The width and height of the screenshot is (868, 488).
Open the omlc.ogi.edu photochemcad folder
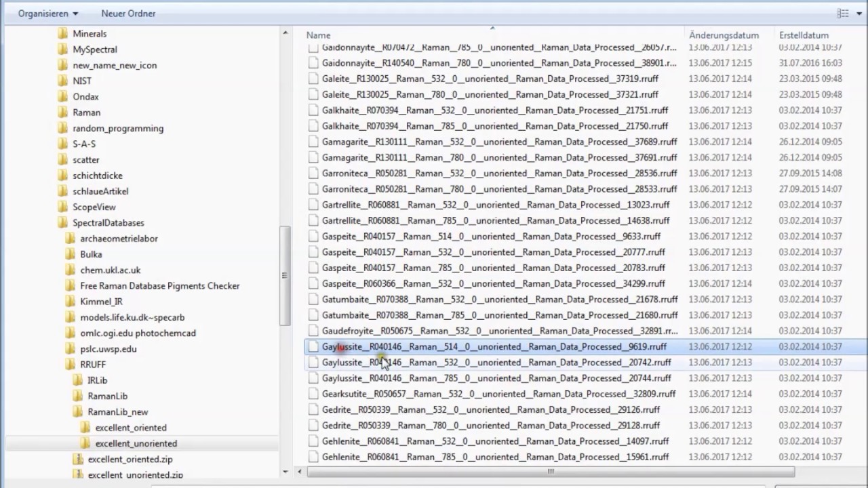(x=131, y=333)
